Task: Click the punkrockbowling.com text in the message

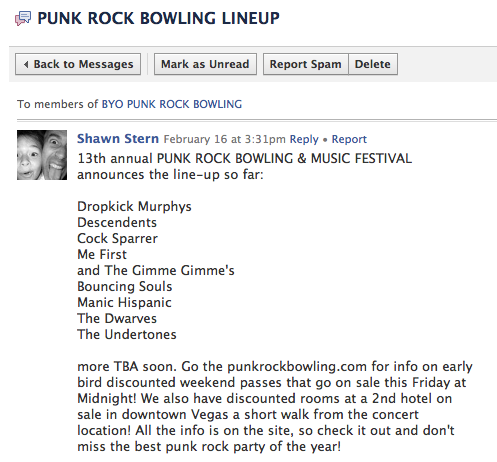Action: point(297,367)
